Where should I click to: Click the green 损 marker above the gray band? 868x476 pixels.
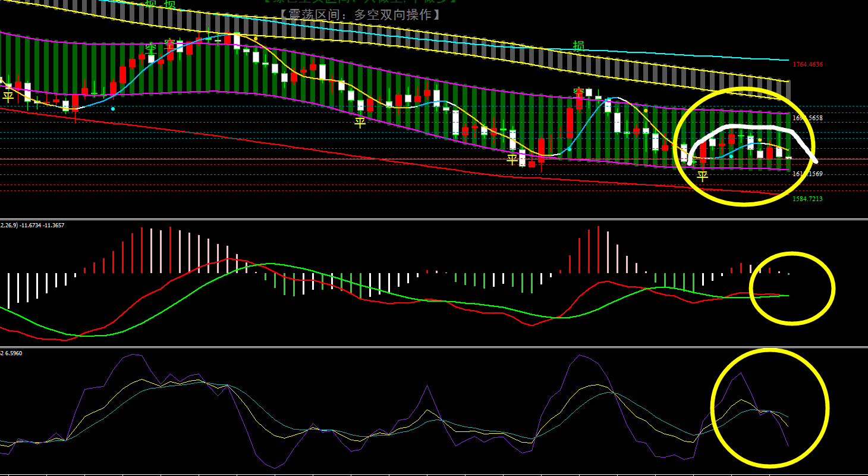tap(578, 45)
